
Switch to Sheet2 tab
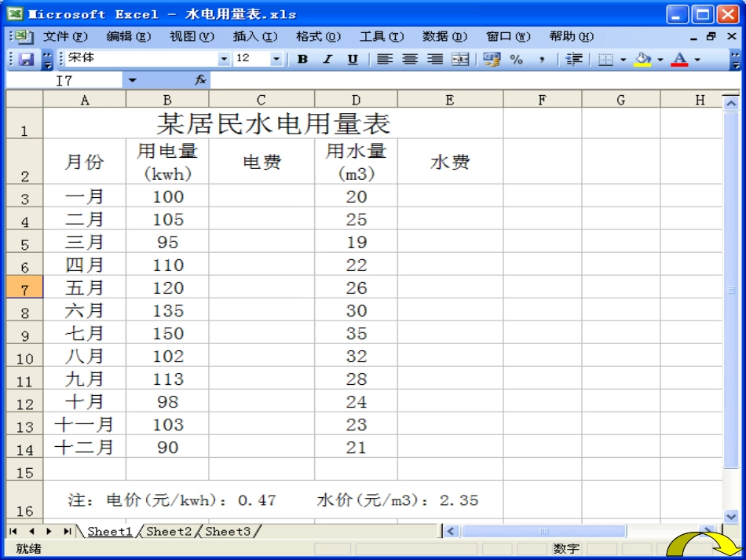(x=168, y=531)
